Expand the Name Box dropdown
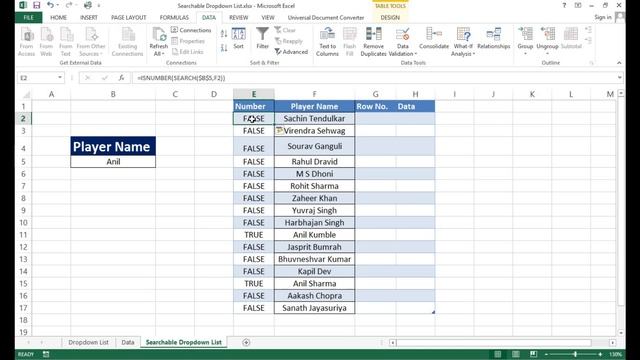 (x=60, y=78)
